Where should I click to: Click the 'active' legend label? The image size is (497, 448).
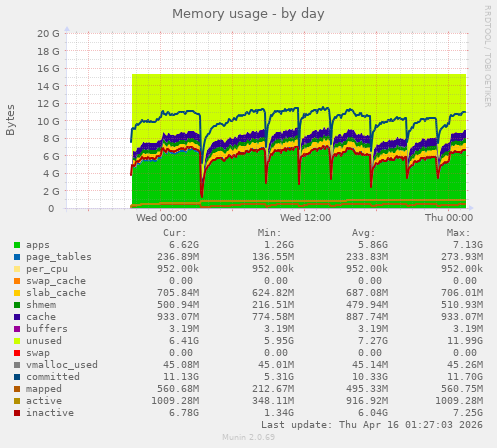pyautogui.click(x=44, y=401)
